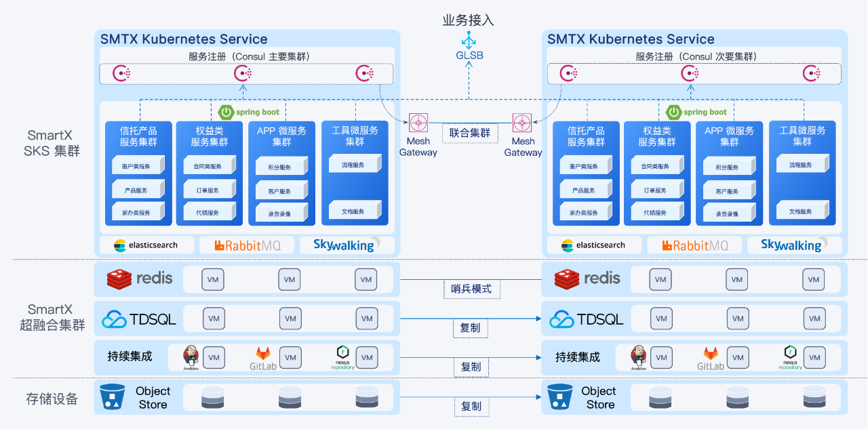This screenshot has width=868, height=429.
Task: Click the left Nexus Repository icon
Action: click(x=343, y=353)
